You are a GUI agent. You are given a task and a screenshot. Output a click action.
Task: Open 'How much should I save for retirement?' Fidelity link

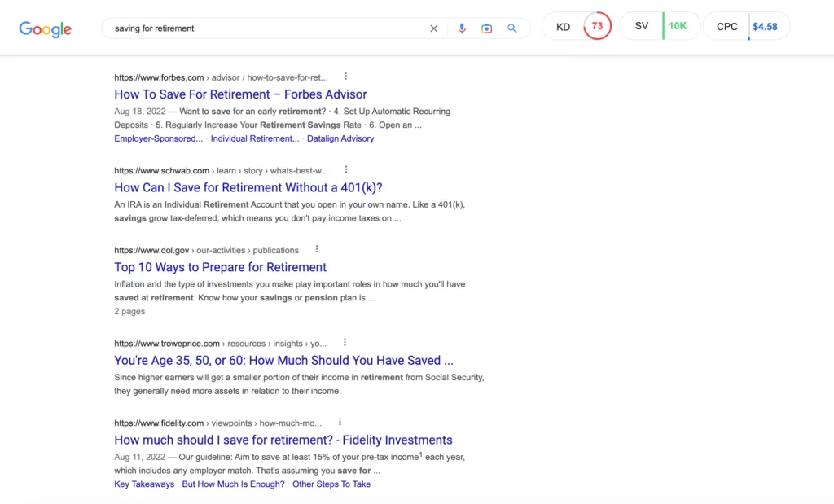click(283, 440)
